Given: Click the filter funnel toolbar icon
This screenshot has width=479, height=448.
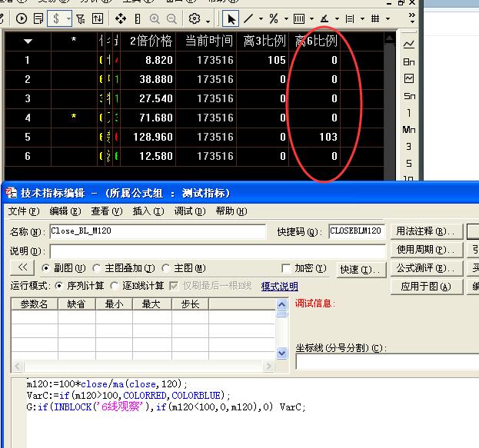Looking at the screenshot, I should pyautogui.click(x=81, y=19).
